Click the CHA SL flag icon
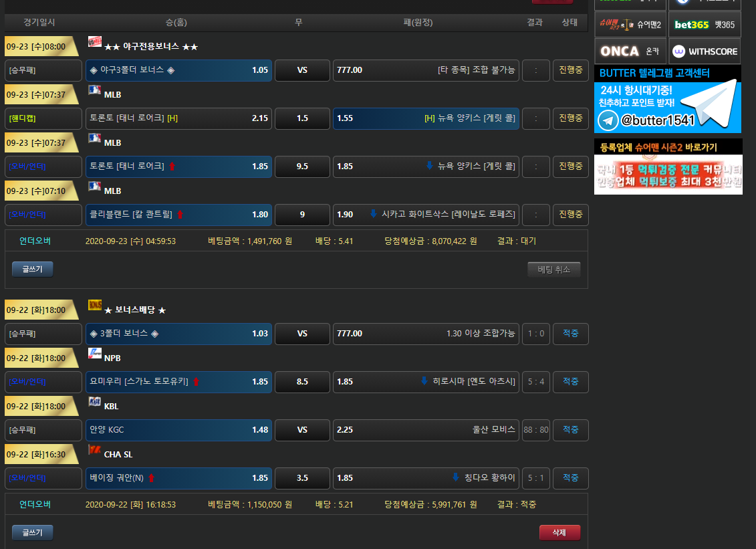Viewport: 756px width, 549px height. [94, 450]
